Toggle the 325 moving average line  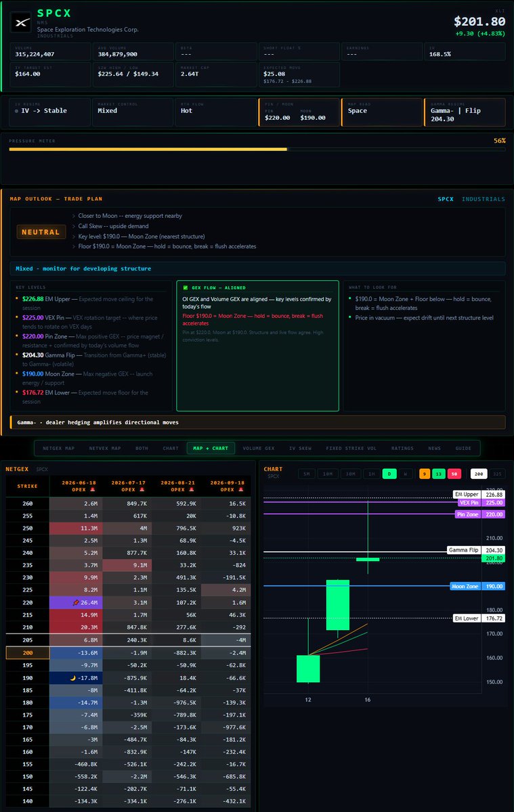pos(496,474)
